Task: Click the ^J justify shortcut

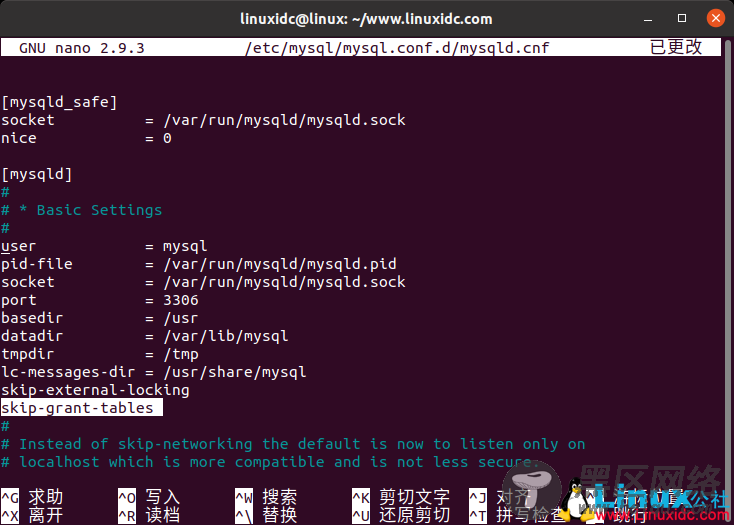Action: click(x=500, y=497)
